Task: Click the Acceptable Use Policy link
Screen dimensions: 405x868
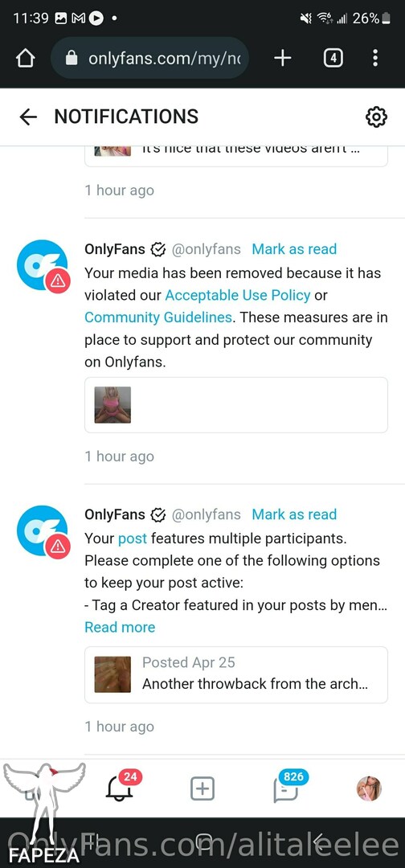Action: pos(238,295)
